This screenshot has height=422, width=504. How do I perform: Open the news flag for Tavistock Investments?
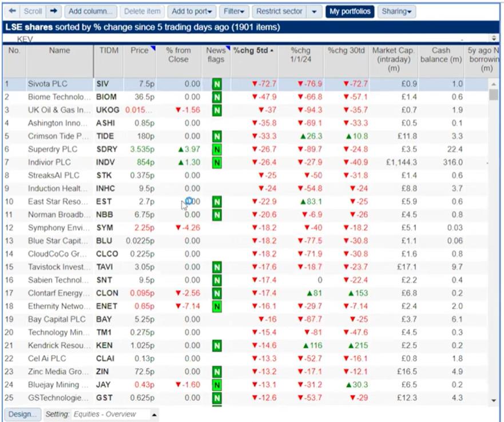(217, 267)
